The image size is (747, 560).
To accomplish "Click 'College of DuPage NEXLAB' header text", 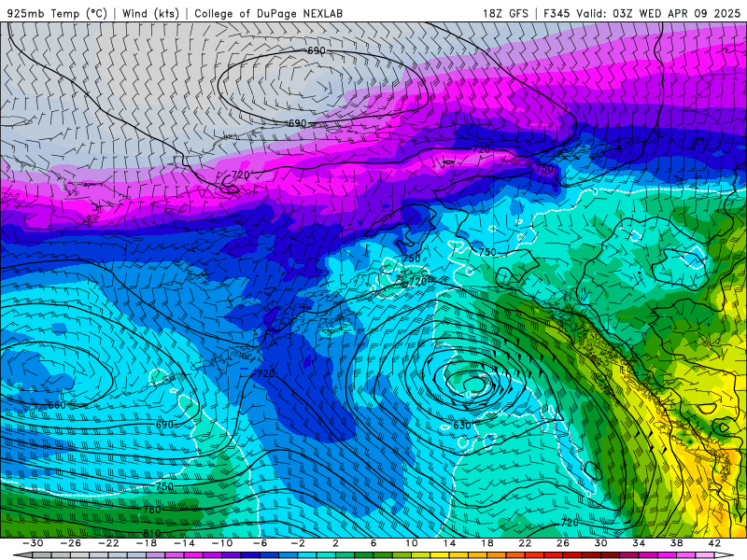I will coord(268,13).
